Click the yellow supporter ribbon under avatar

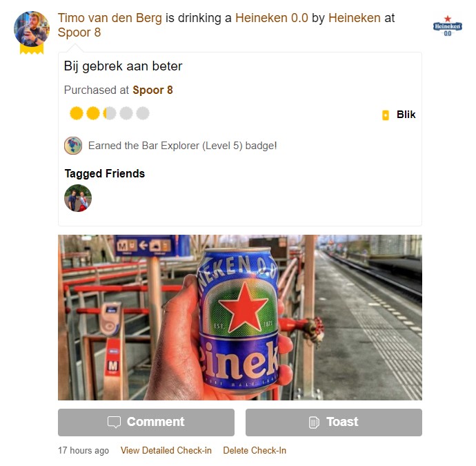pyautogui.click(x=32, y=49)
